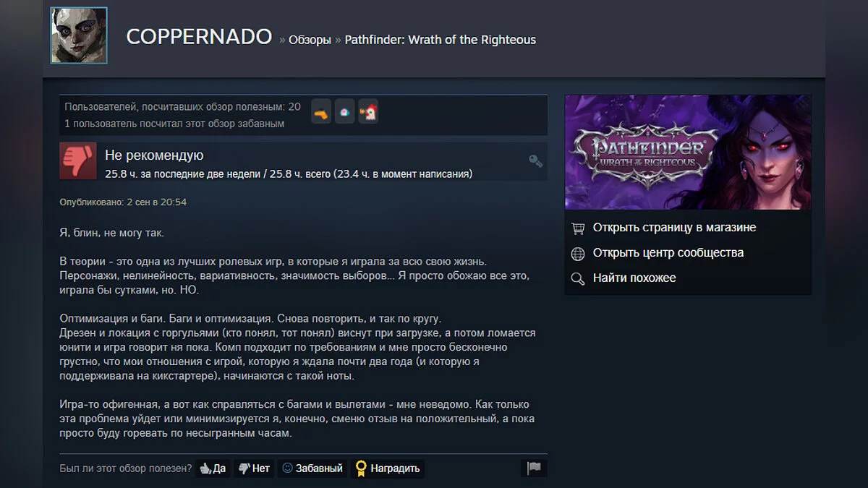Click the Pathfinder game banner image
The width and height of the screenshot is (868, 488).
coord(688,153)
